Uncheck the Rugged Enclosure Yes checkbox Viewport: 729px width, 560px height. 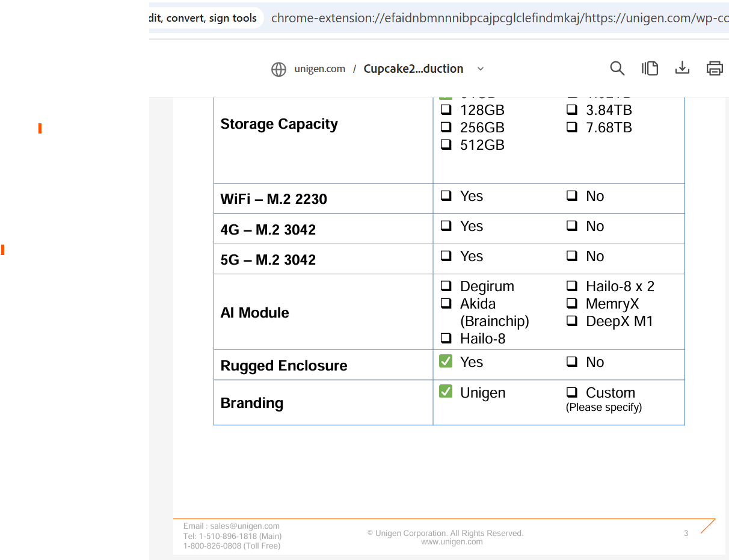point(446,362)
